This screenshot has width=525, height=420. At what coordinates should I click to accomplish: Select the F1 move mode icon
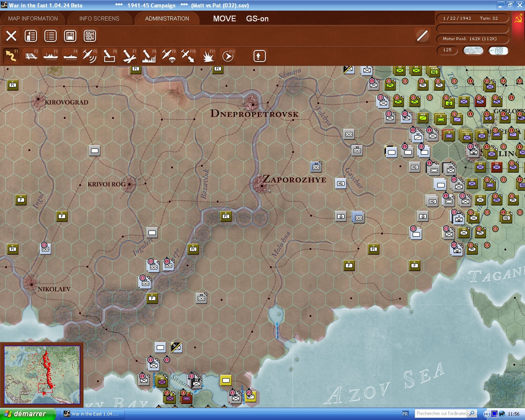pyautogui.click(x=11, y=56)
